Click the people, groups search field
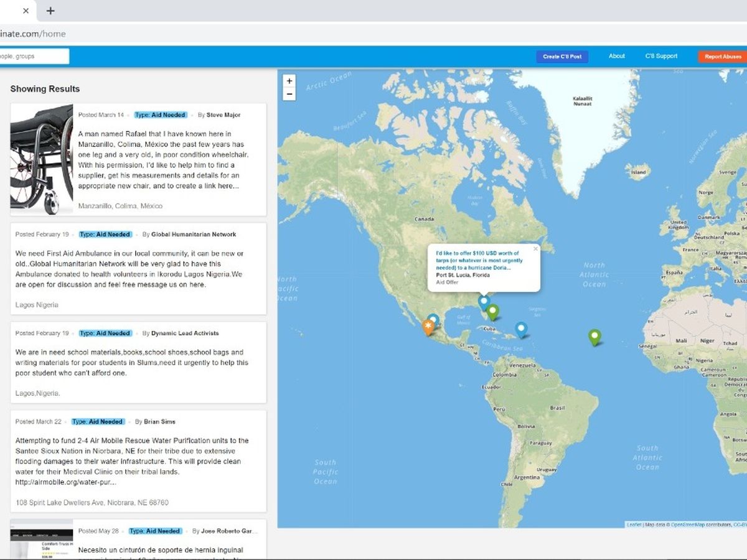 [x=34, y=56]
